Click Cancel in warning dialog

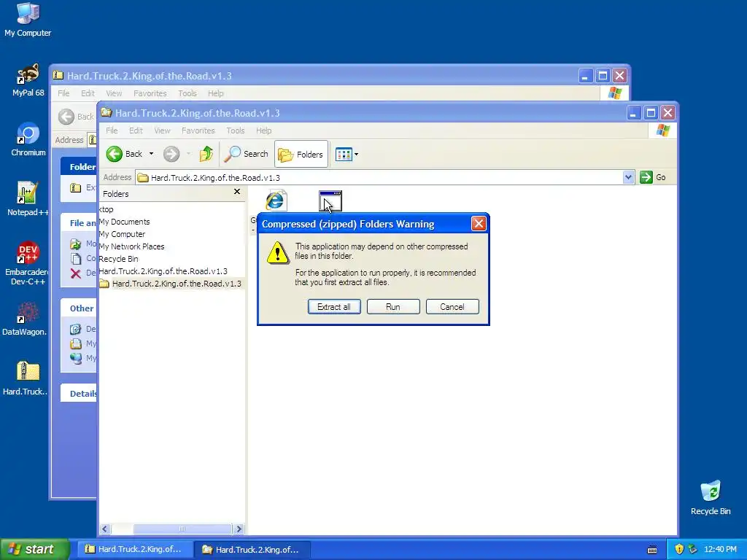452,307
